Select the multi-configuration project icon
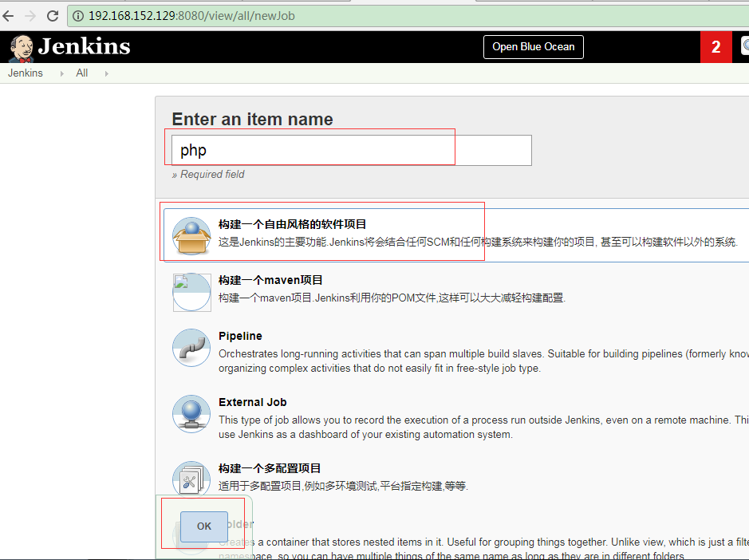The height and width of the screenshot is (560, 749). tap(191, 479)
